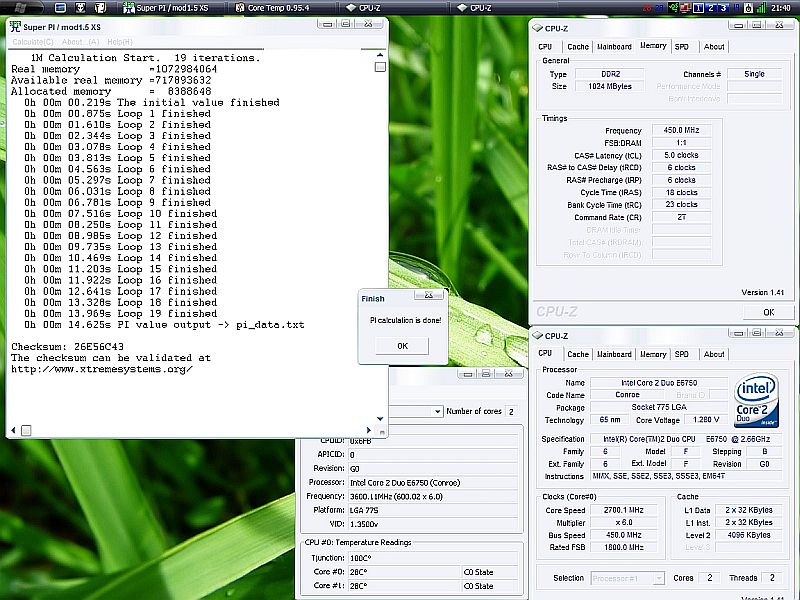Image resolution: width=800 pixels, height=600 pixels.
Task: Select virtual desktop 3 tray icon
Action: [723, 8]
